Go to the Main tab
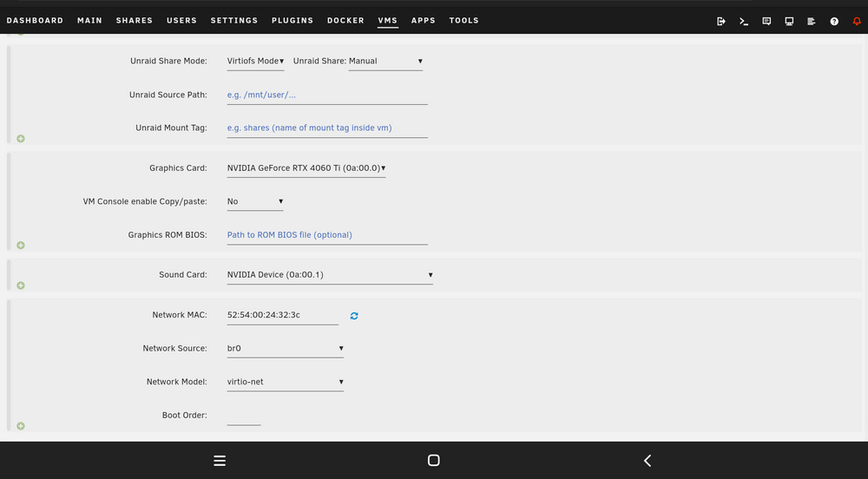Image resolution: width=868 pixels, height=479 pixels. (89, 21)
